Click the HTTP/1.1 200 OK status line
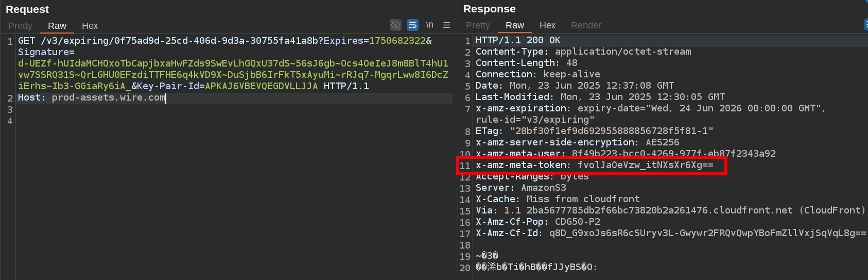868x280 pixels. point(517,40)
